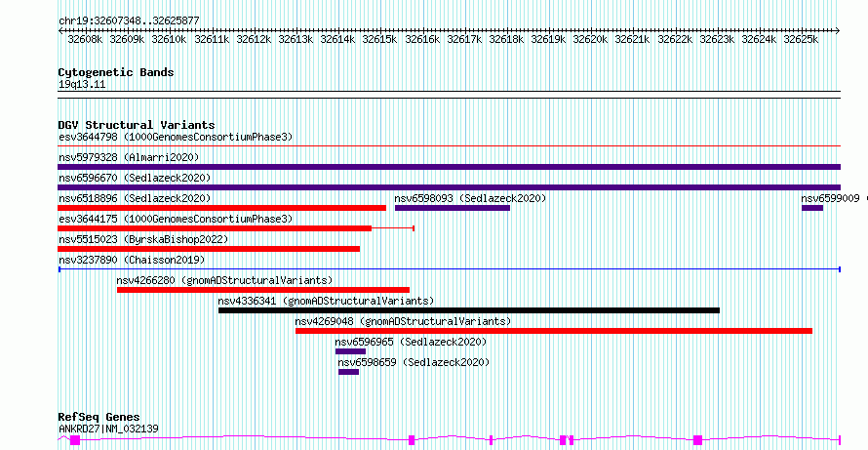Viewport: 868px width, 450px height.
Task: Select the purple nsv6596670 variant bar
Action: click(x=449, y=187)
